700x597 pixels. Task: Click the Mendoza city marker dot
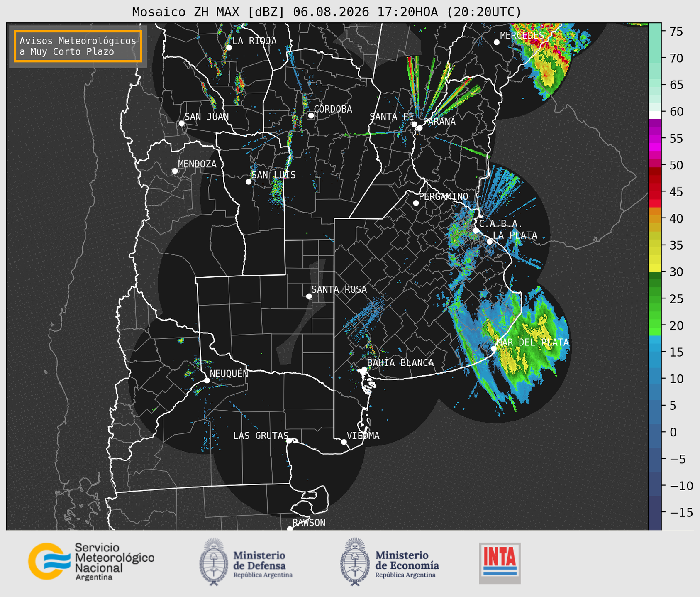[175, 171]
